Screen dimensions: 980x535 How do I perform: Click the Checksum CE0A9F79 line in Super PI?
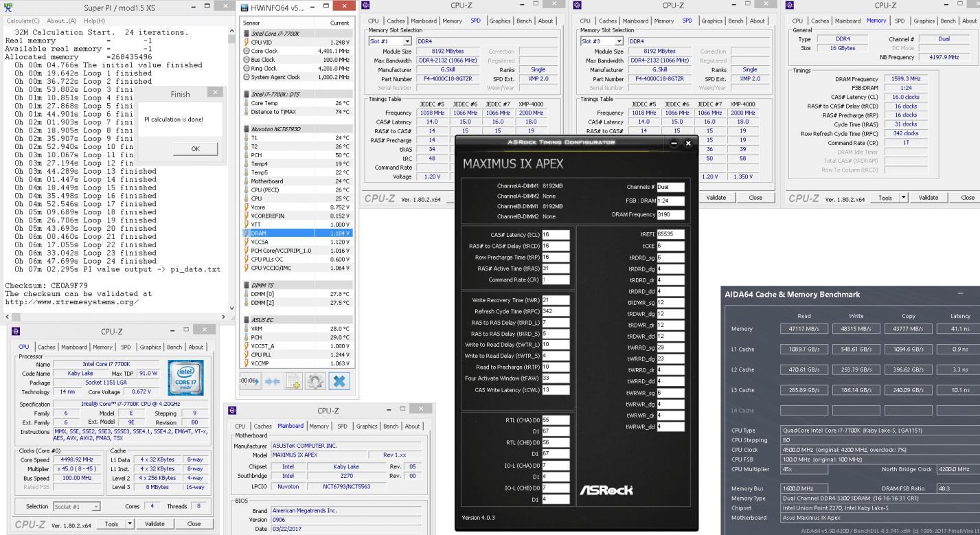47,285
